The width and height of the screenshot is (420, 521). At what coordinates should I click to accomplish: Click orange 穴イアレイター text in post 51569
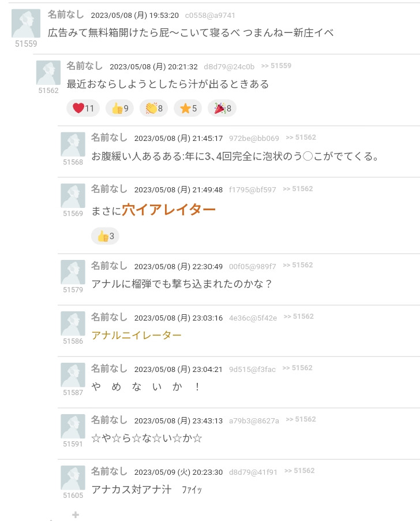[168, 210]
